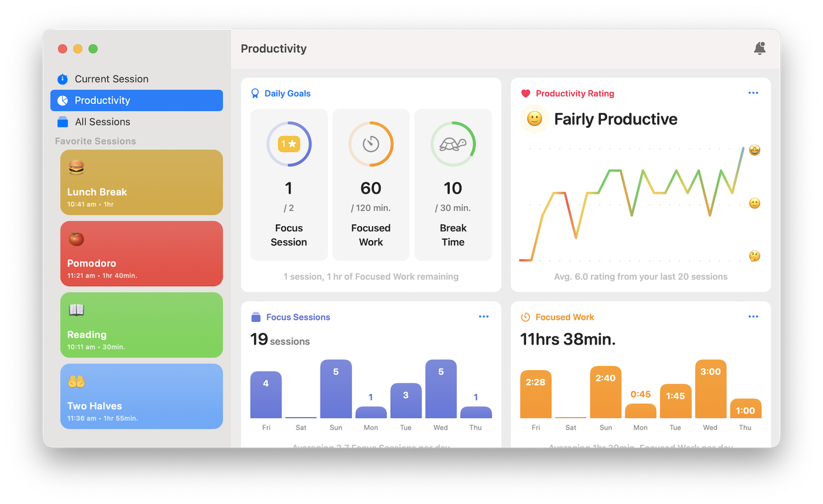Click the Break Time turtle icon
The width and height of the screenshot is (823, 504).
point(453,144)
